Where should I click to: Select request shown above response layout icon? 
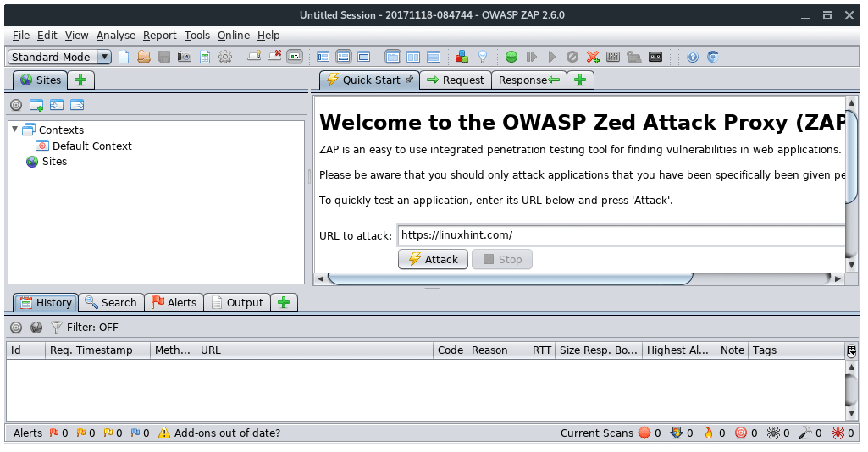click(434, 57)
